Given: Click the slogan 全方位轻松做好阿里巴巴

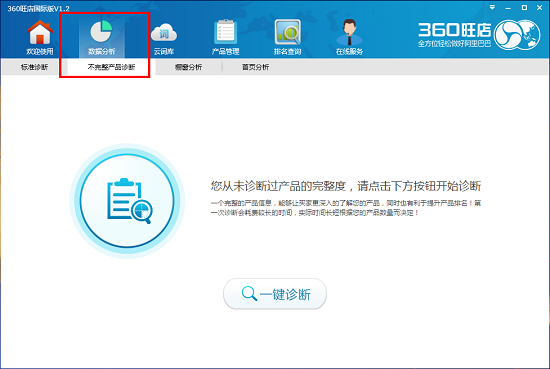Looking at the screenshot, I should [454, 44].
